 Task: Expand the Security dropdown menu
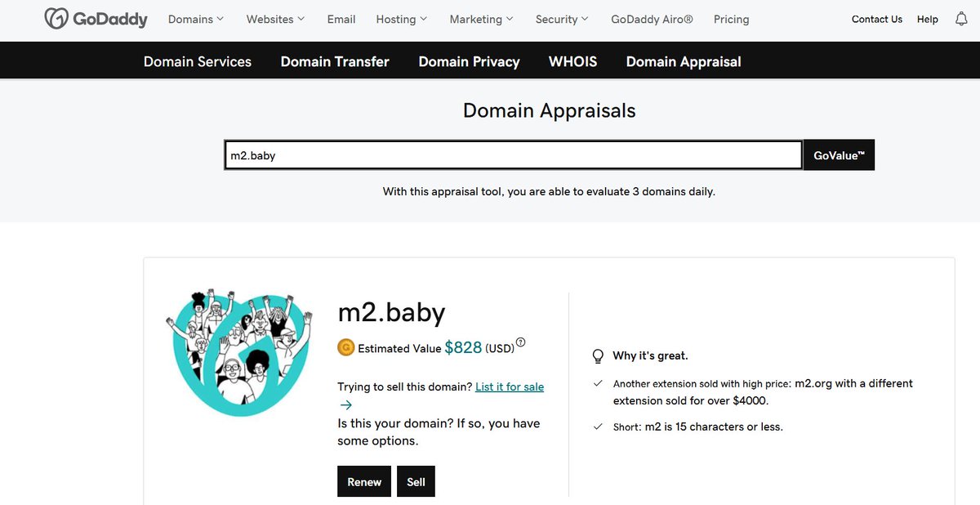point(562,19)
